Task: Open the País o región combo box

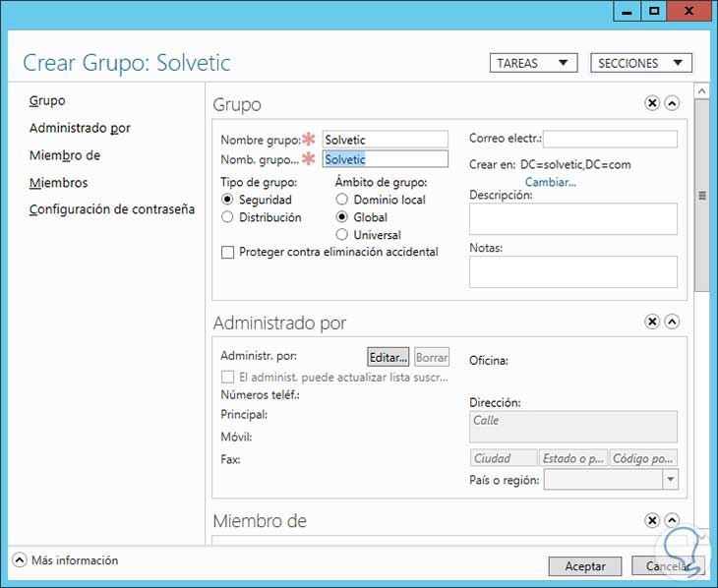Action: click(x=611, y=480)
